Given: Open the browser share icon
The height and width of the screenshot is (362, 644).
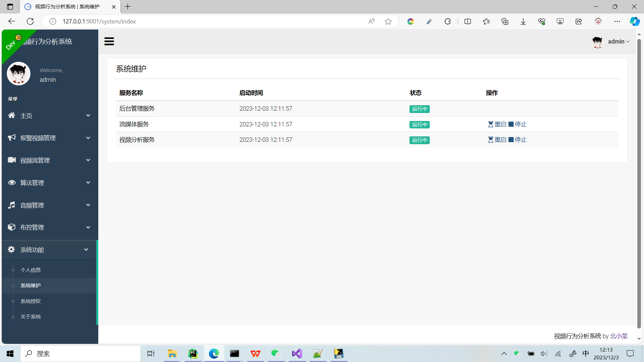Looking at the screenshot, I should click(x=579, y=21).
